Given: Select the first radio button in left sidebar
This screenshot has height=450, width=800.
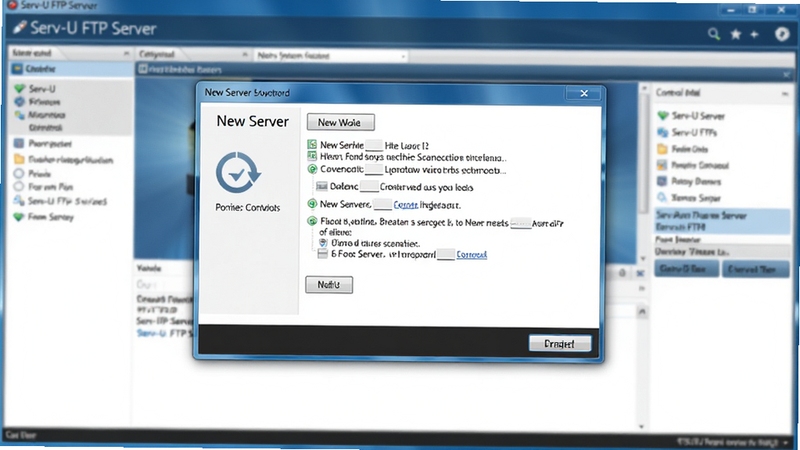Looking at the screenshot, I should 19,173.
